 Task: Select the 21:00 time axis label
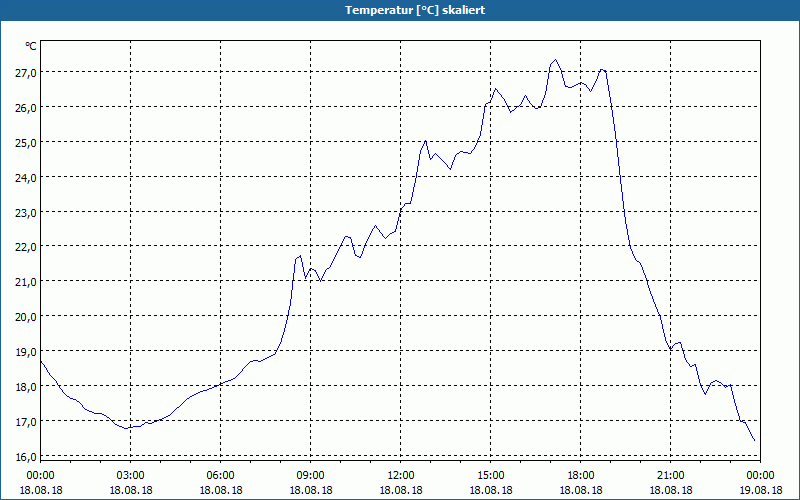[x=670, y=475]
